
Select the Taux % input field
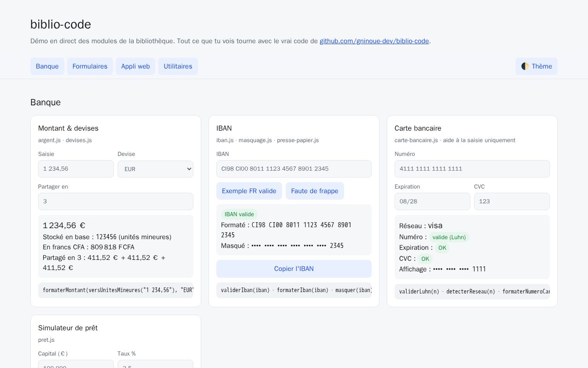point(155,364)
